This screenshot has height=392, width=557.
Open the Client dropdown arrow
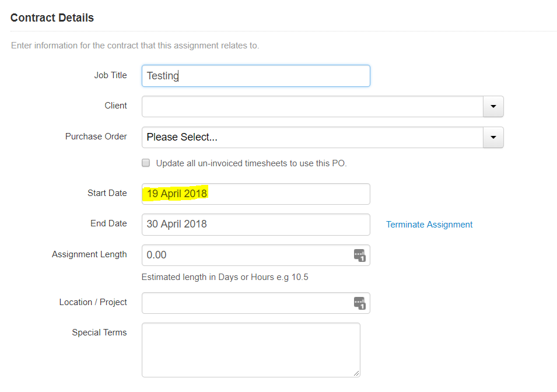coord(493,106)
